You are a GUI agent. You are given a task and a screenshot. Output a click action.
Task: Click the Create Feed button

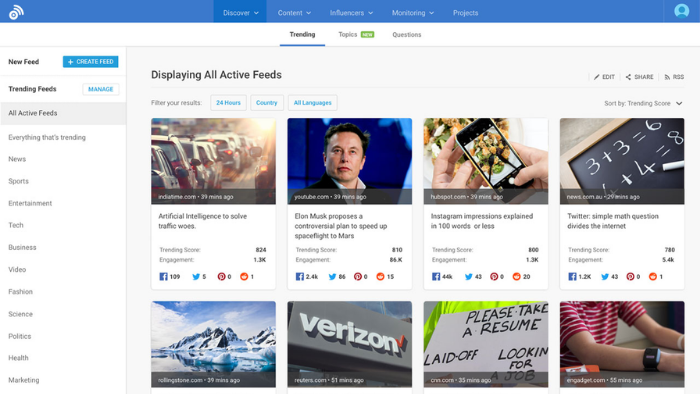[91, 62]
